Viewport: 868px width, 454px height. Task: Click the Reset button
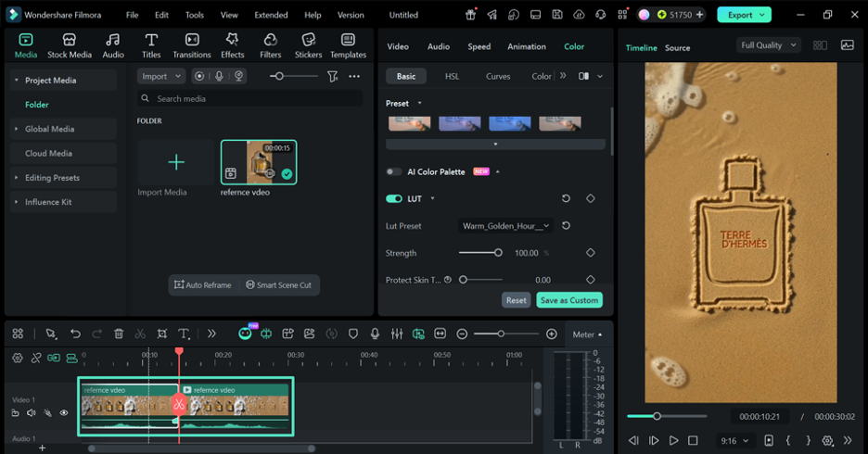tap(516, 300)
